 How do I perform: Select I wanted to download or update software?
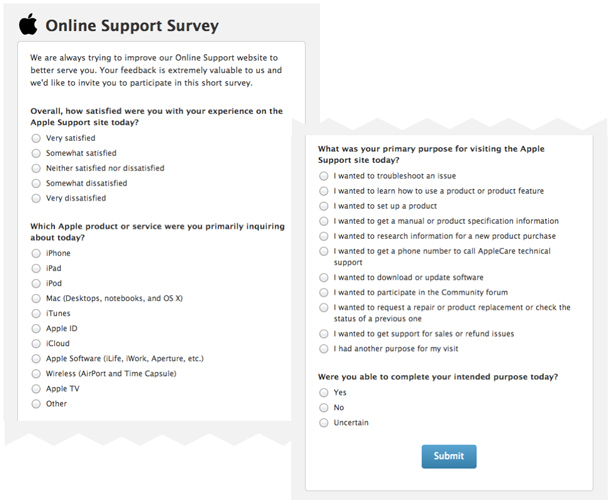pos(324,278)
